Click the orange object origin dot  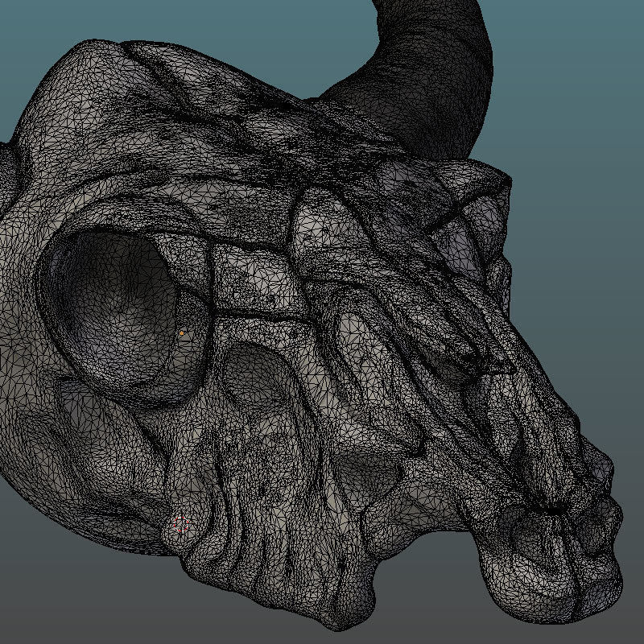pyautogui.click(x=182, y=333)
